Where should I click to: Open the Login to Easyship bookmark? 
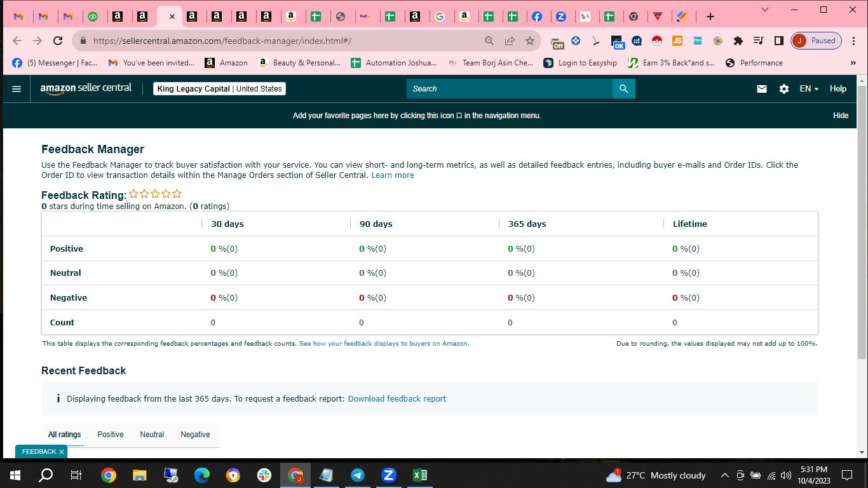point(580,63)
